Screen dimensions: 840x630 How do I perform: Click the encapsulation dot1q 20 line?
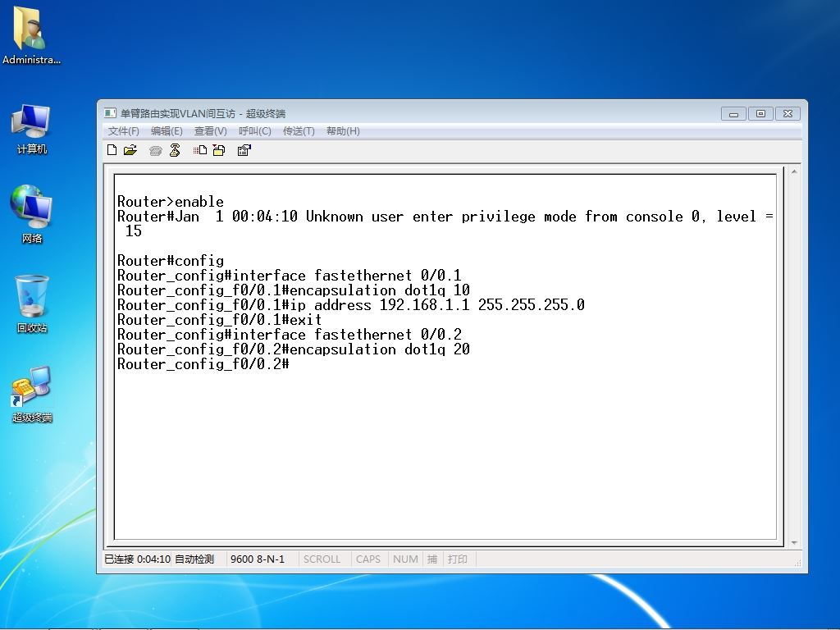tap(294, 349)
